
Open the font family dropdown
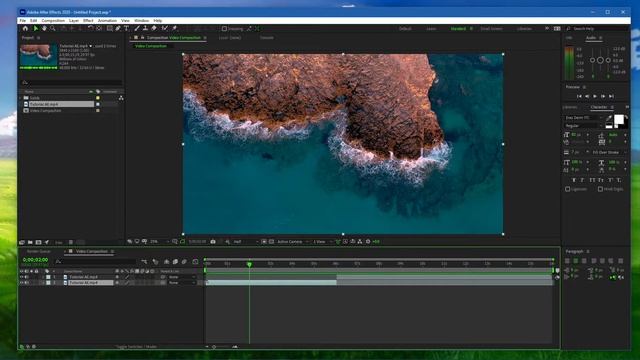tap(583, 118)
